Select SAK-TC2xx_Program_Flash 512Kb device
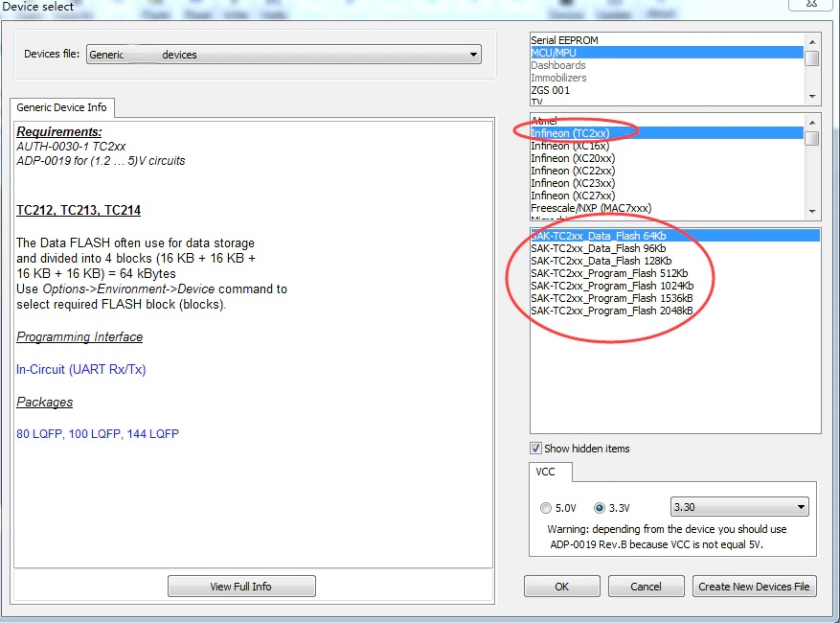The height and width of the screenshot is (623, 840). tap(675, 273)
